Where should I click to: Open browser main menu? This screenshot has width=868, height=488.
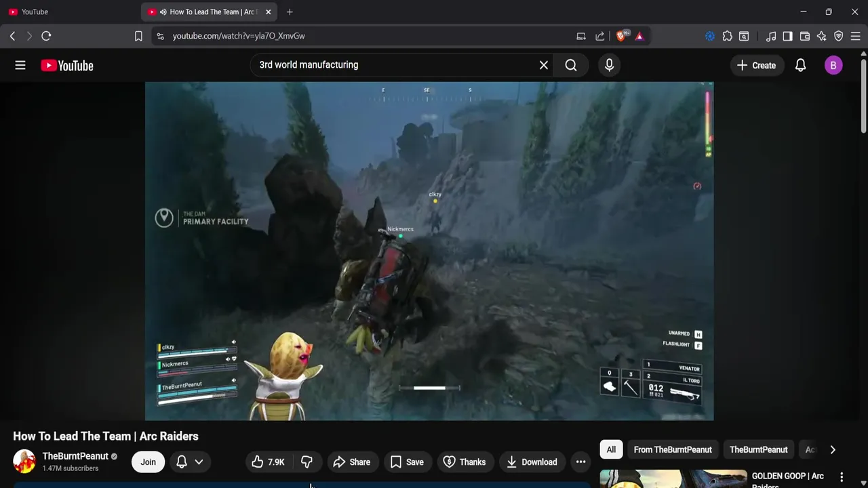(x=856, y=36)
